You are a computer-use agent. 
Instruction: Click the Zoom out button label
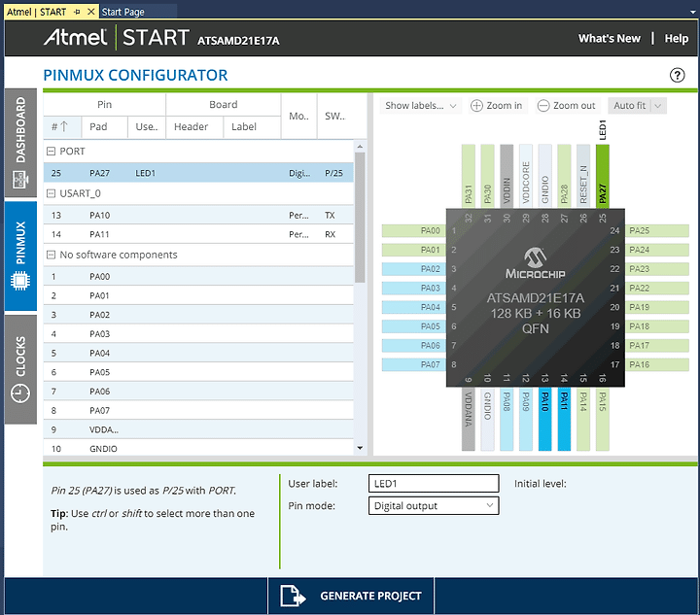575,106
